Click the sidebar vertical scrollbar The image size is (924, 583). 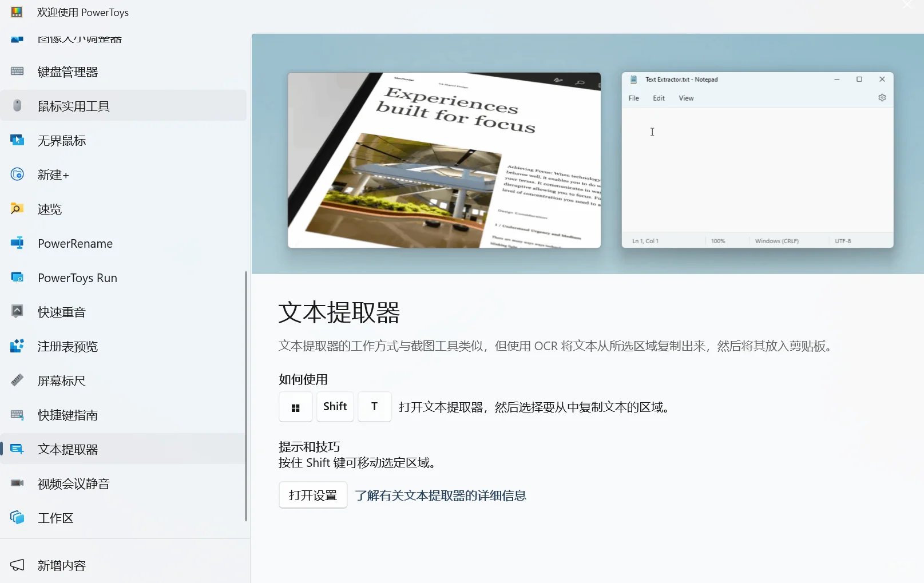(246, 396)
